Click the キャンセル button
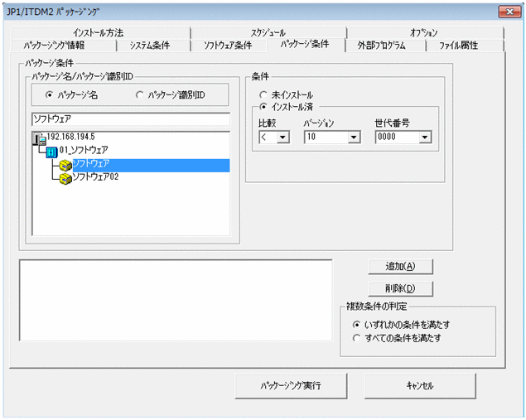 coord(420,386)
